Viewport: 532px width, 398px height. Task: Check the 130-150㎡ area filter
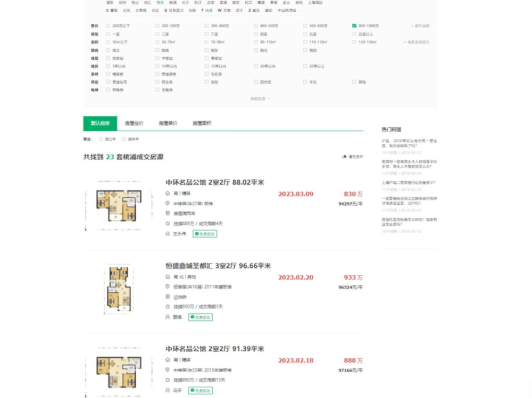[354, 42]
